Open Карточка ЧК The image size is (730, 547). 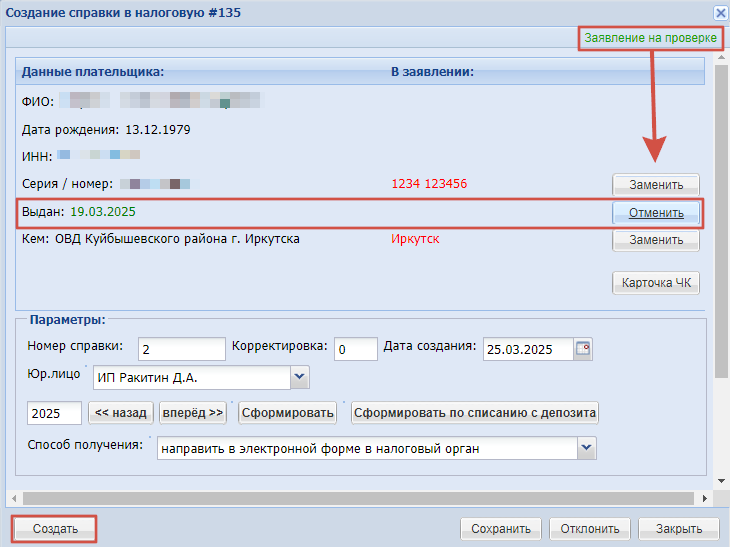[656, 283]
